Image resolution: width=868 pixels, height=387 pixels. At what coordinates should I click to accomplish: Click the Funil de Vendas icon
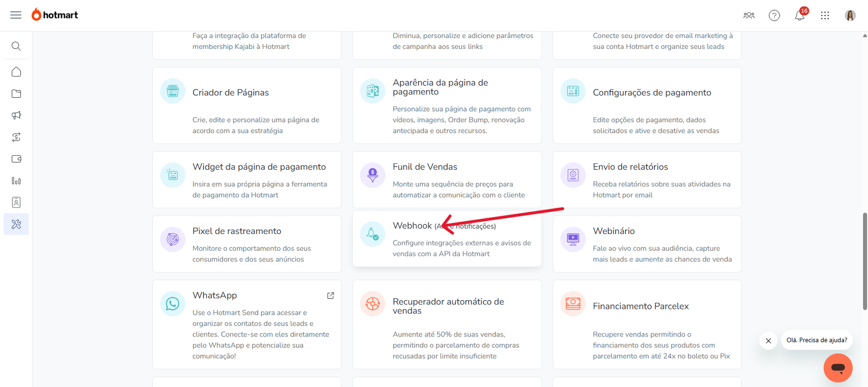pyautogui.click(x=373, y=175)
